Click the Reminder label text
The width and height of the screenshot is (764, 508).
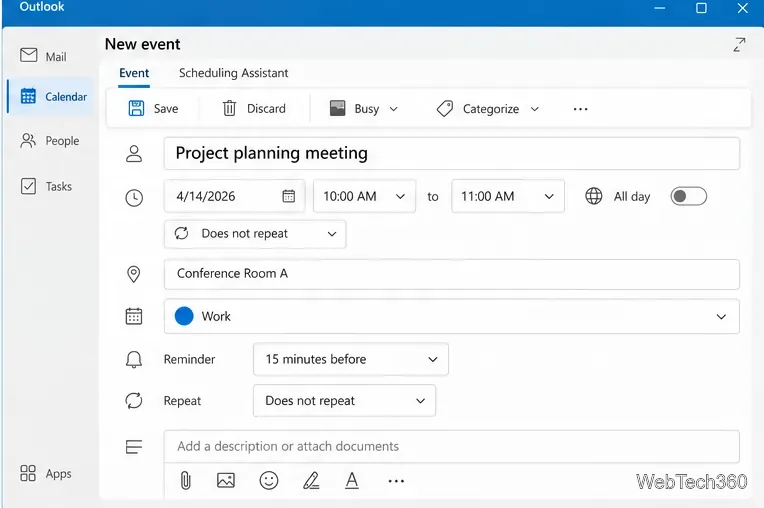pyautogui.click(x=189, y=359)
